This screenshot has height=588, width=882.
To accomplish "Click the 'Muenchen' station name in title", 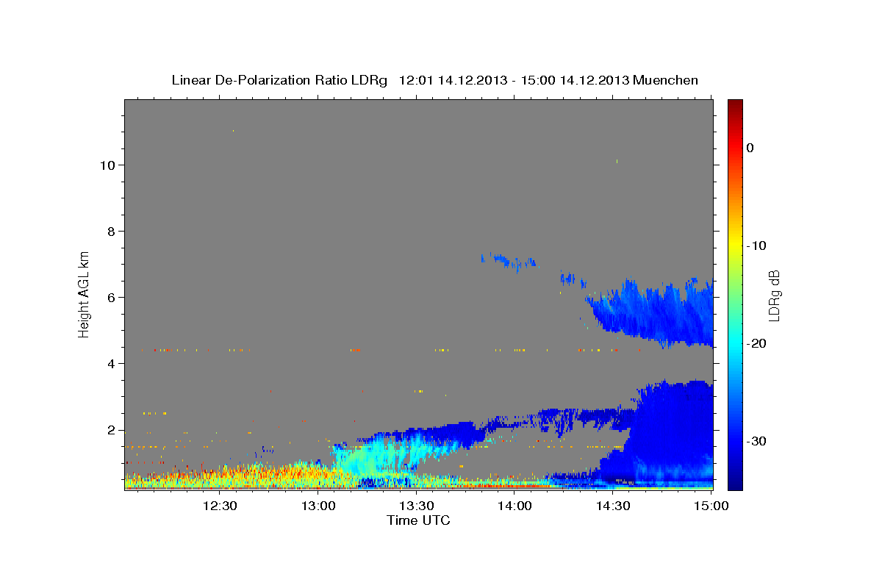I will coord(665,79).
